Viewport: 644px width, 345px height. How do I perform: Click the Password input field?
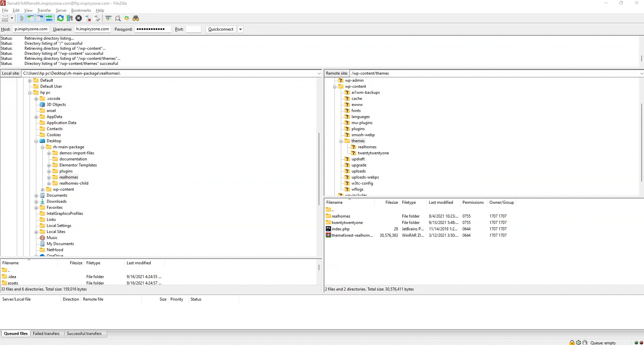tap(153, 29)
